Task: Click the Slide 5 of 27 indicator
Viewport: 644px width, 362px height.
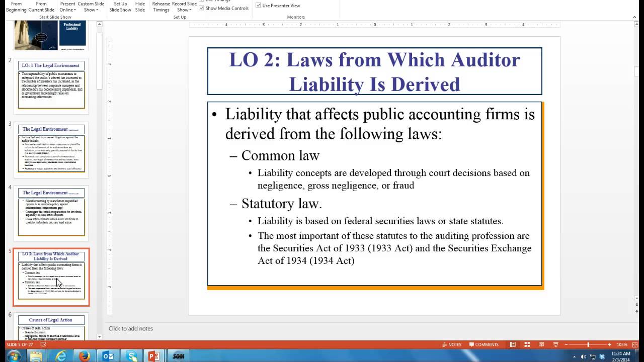Action: point(20,344)
